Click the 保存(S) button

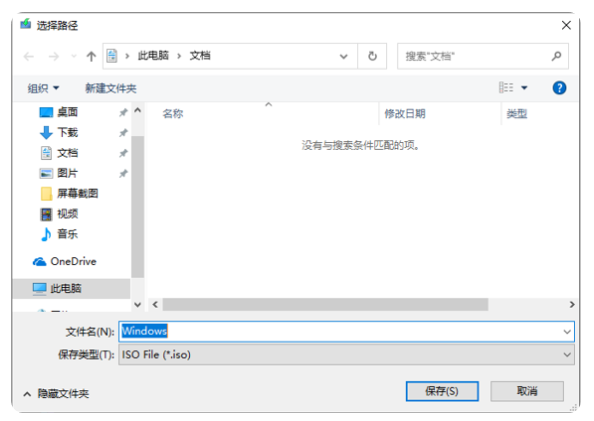click(442, 391)
